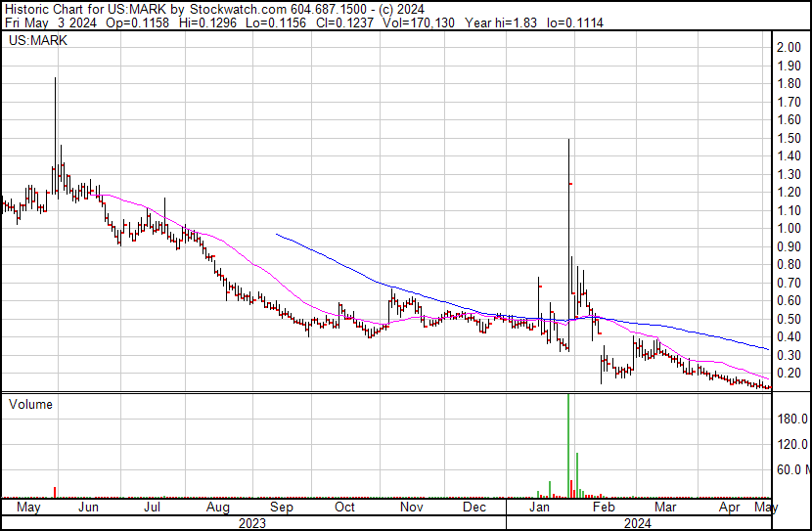The image size is (812, 531).
Task: Click the 2023 year label
Action: pyautogui.click(x=252, y=523)
